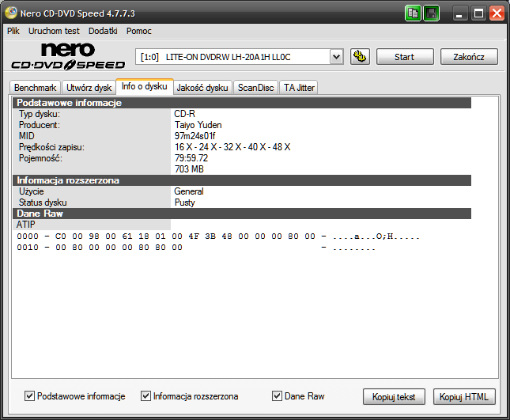The height and width of the screenshot is (420, 510).
Task: Uncheck the Podstawowe informacje checkbox
Action: coord(29,396)
